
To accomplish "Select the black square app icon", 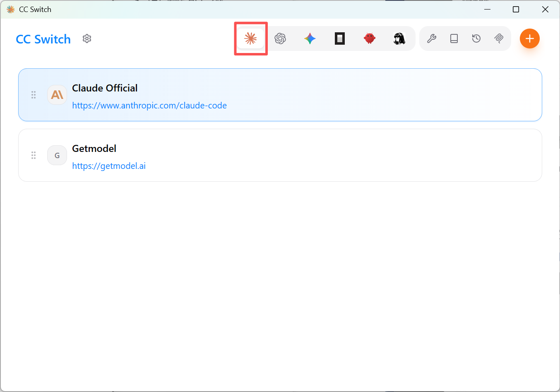I will 340,38.
